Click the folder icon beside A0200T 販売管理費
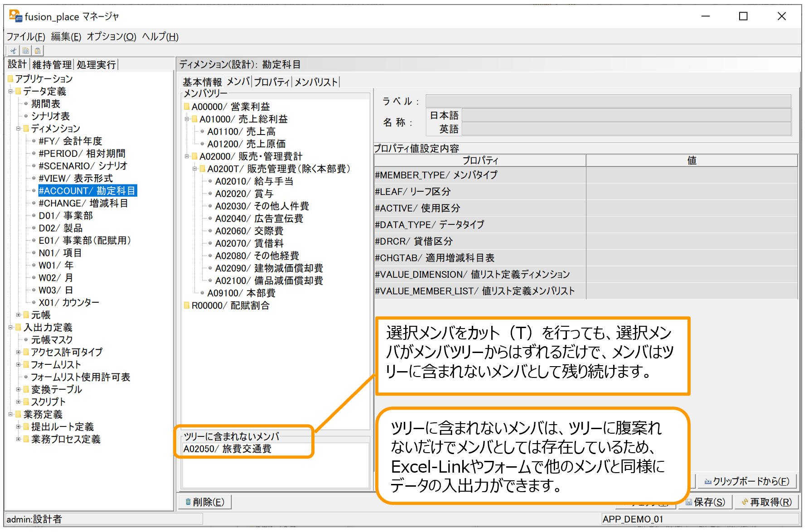This screenshot has height=532, width=808. [x=203, y=169]
